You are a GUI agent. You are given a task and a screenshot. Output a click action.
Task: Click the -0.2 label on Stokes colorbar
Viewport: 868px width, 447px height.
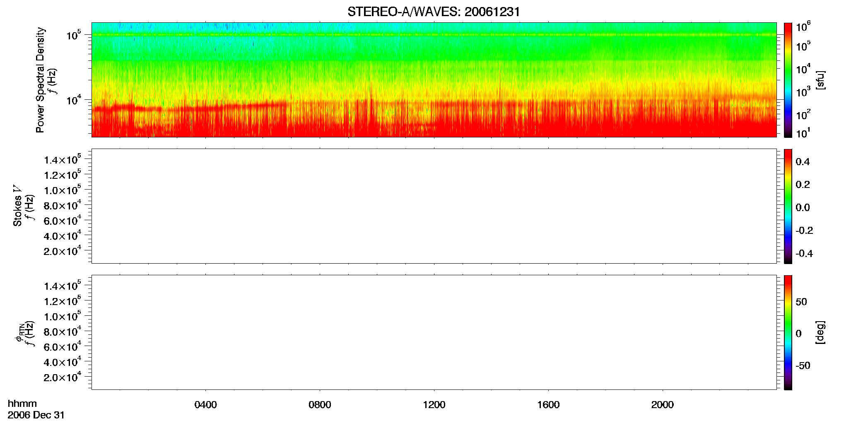[x=804, y=231]
